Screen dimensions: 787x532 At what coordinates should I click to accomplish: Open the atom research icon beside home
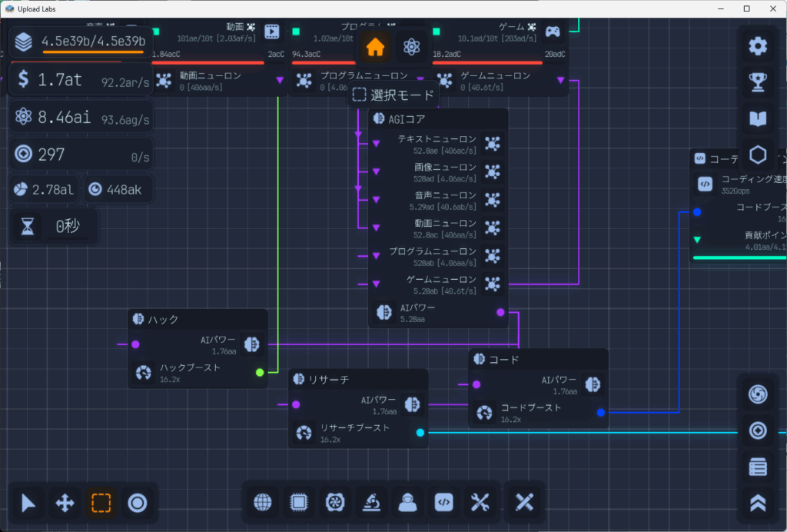tap(411, 47)
